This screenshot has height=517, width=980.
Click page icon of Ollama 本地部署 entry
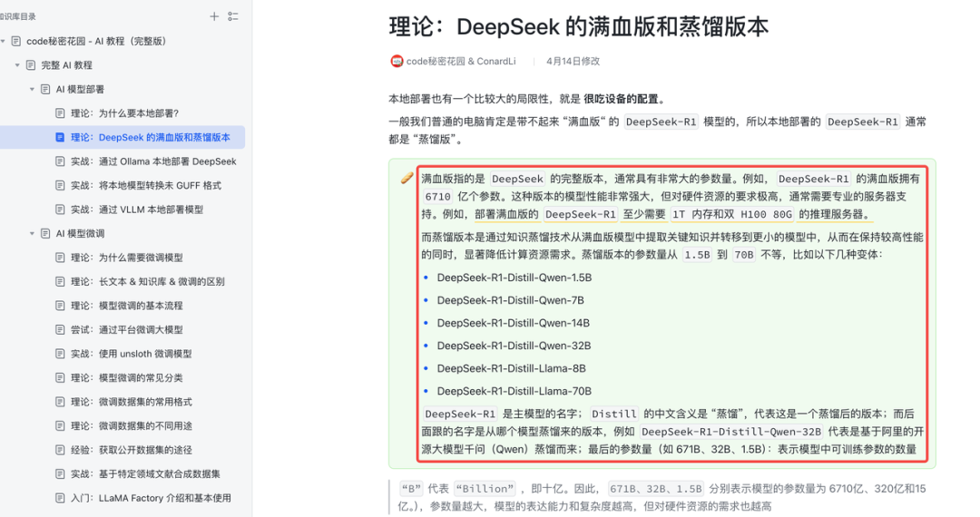[x=60, y=161]
